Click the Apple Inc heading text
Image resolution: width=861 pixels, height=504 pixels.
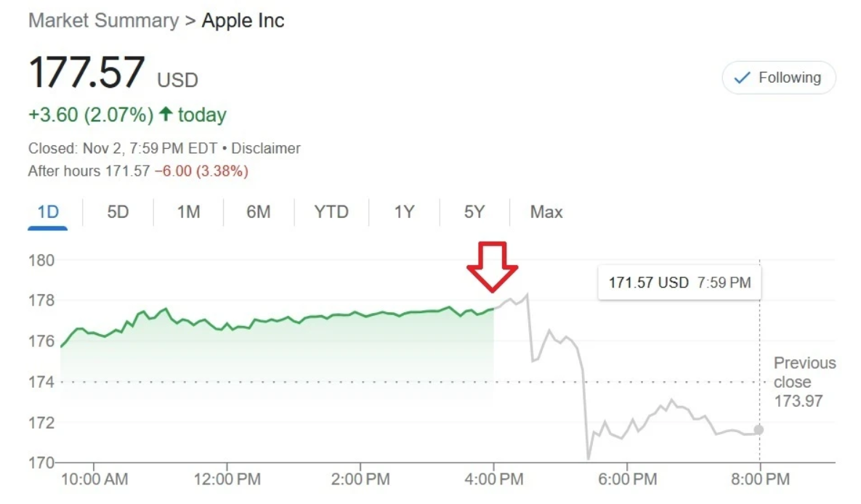pyautogui.click(x=243, y=21)
